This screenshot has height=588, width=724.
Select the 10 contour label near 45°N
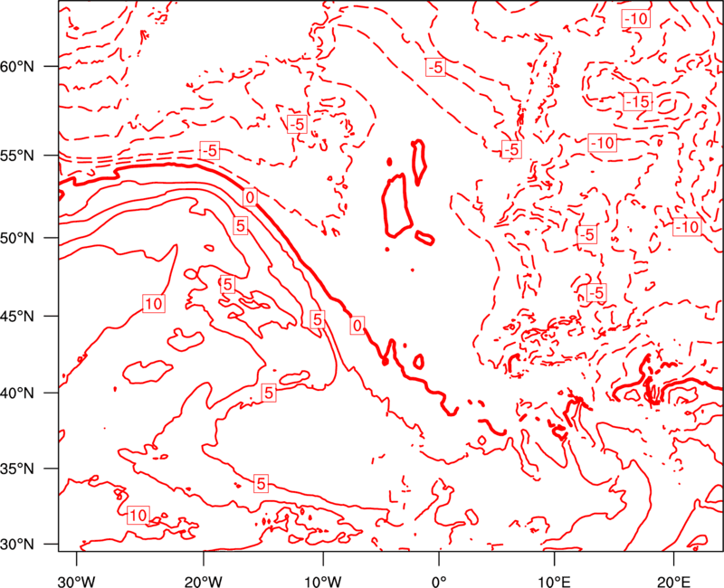point(154,304)
